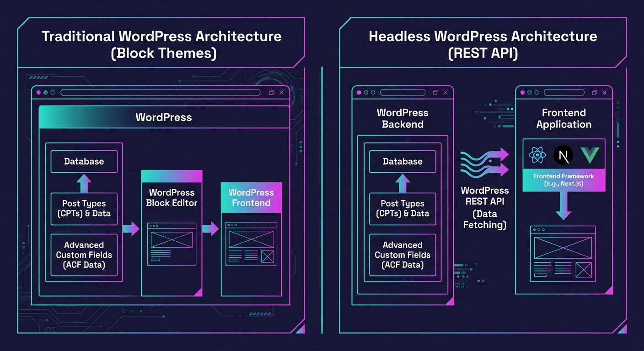Screen dimensions: 644x351
Task: Select the Headless WordPress Architecture title
Action: [483, 45]
